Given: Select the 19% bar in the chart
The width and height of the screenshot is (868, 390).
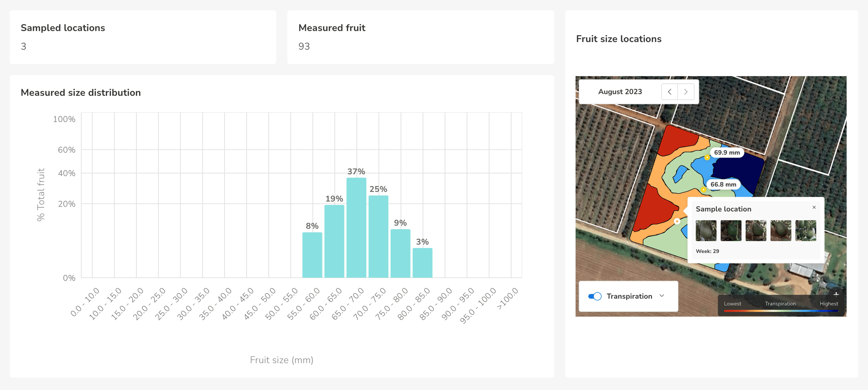Looking at the screenshot, I should point(334,241).
